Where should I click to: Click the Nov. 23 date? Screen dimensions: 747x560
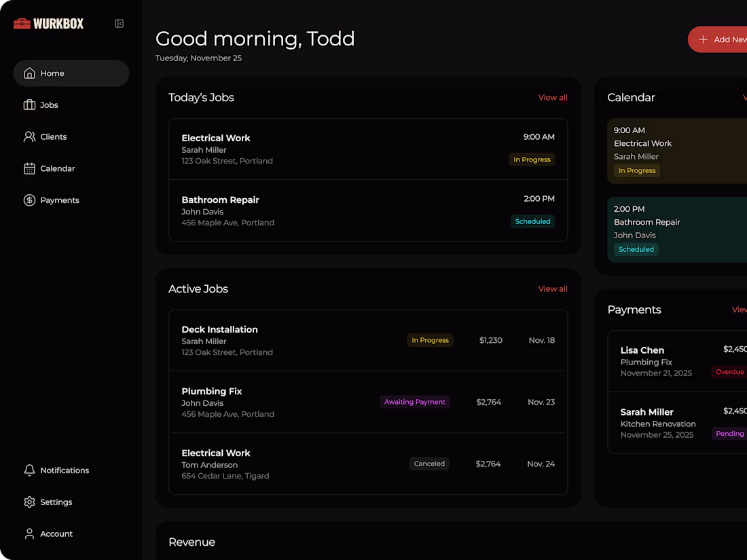(541, 402)
